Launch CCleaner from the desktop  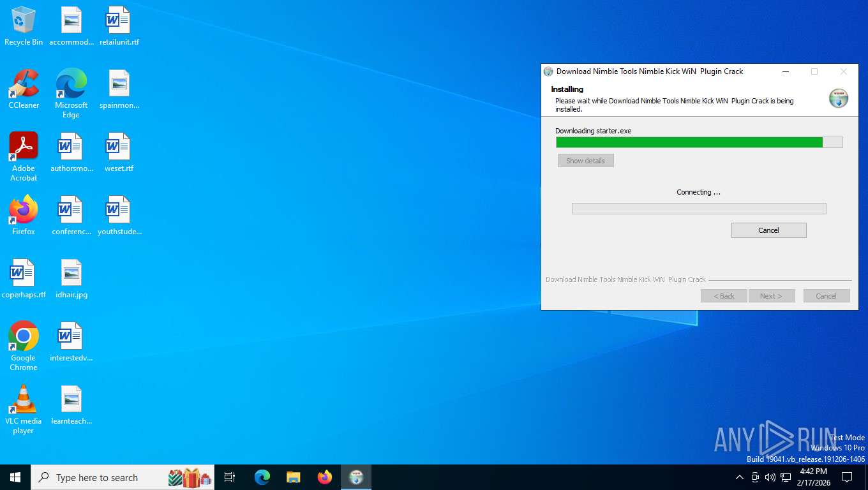pyautogui.click(x=24, y=90)
